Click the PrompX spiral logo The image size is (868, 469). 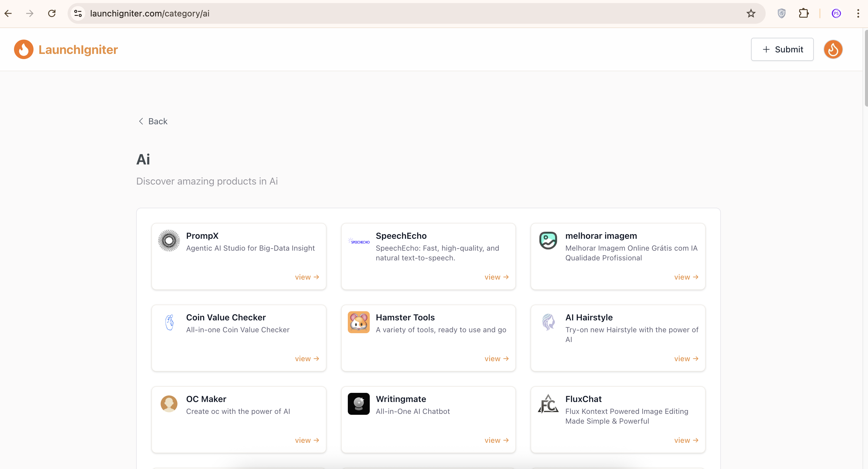169,241
